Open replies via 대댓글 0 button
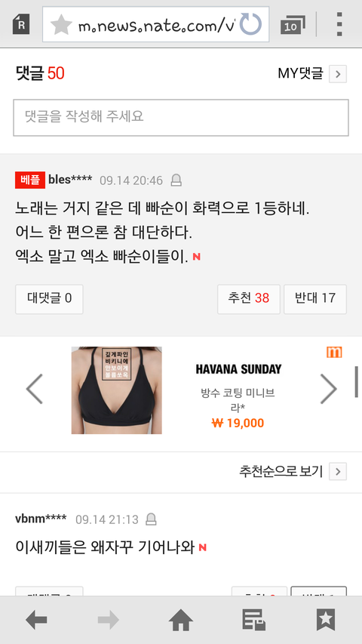 (49, 299)
